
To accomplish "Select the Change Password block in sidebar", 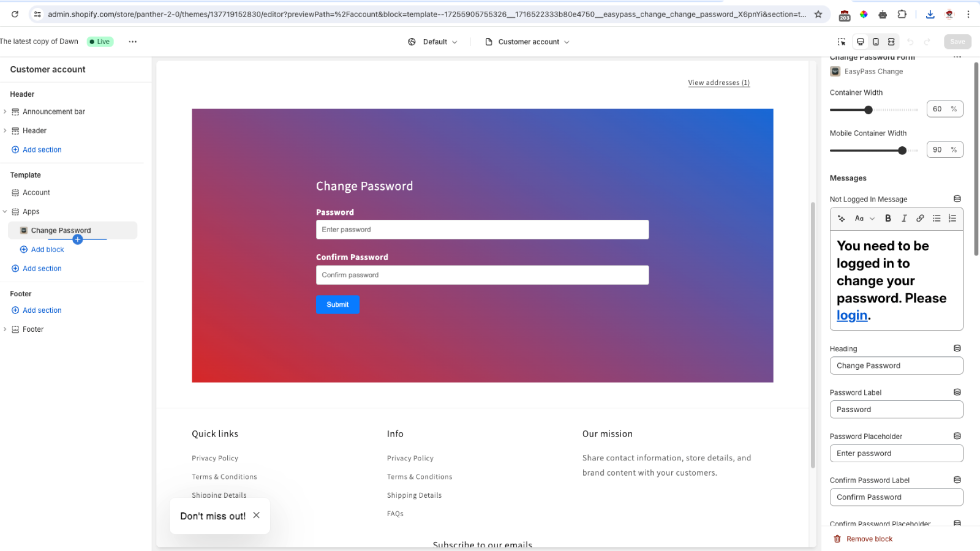I will pyautogui.click(x=61, y=230).
